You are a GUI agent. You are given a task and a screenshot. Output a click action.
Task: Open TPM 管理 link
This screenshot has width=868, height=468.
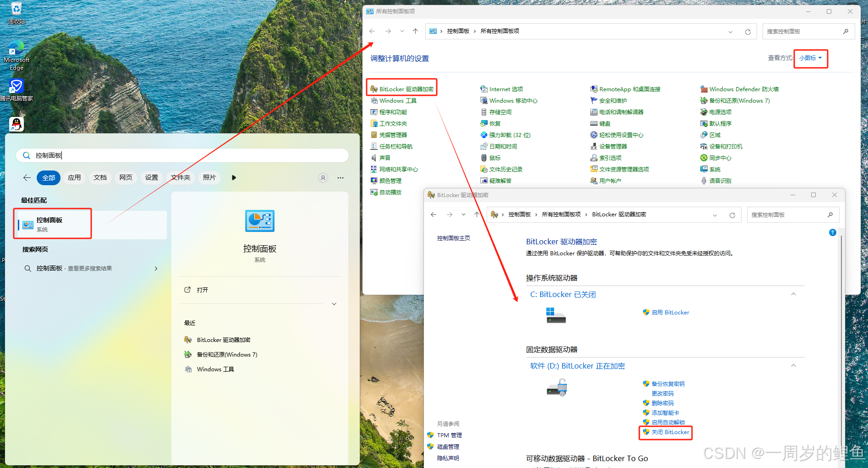[445, 435]
